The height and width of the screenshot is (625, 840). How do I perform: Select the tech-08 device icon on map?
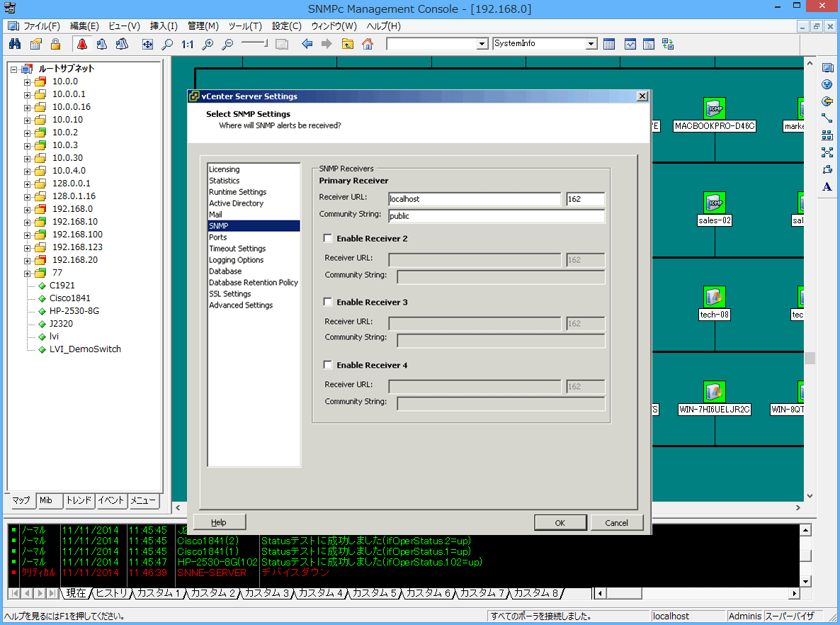coord(715,297)
